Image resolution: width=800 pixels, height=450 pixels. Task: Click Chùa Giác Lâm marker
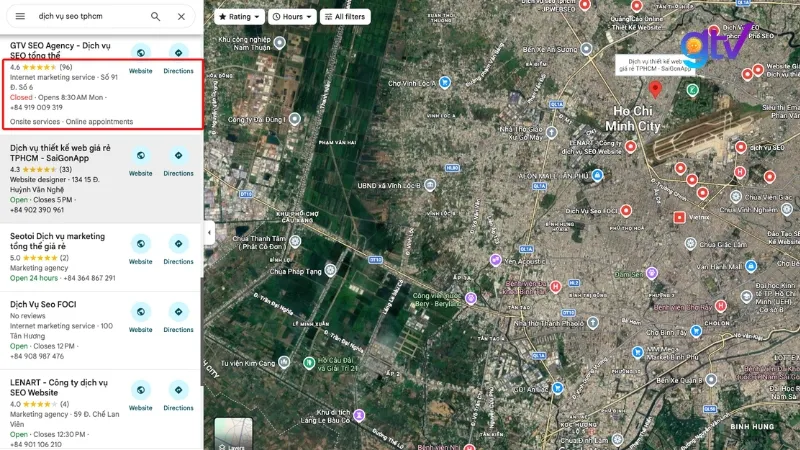pos(690,243)
